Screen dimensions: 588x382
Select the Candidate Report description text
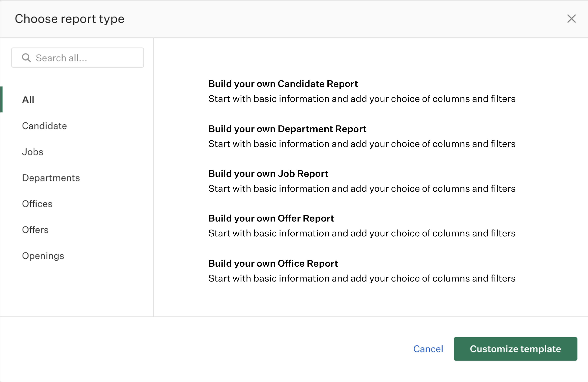pos(362,99)
